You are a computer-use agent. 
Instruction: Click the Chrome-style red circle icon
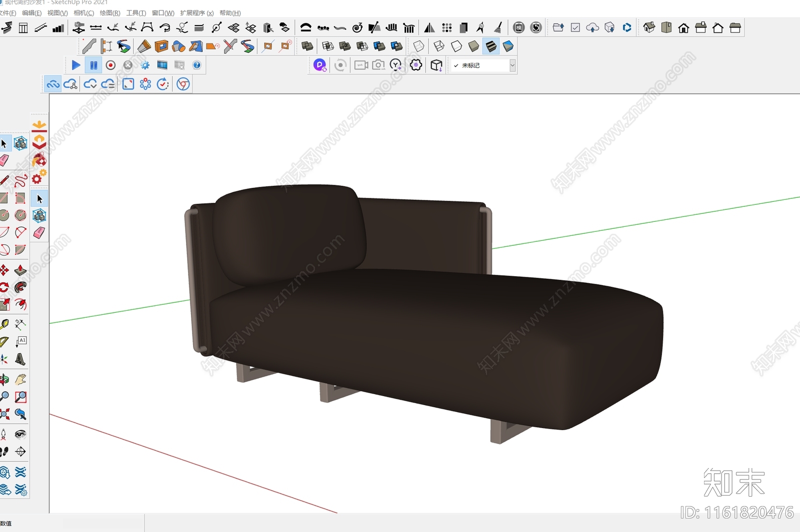tap(183, 84)
